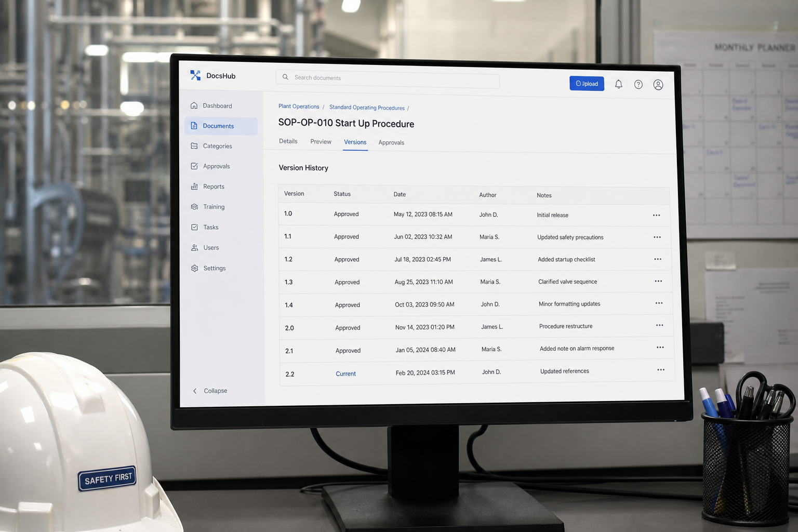Image resolution: width=798 pixels, height=532 pixels.
Task: Open the Approvals tab of the document
Action: [391, 142]
